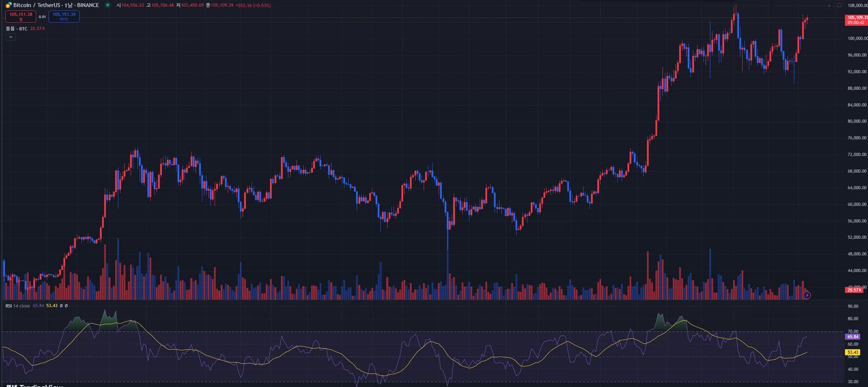Click the 92,000.00 price axis label
Image resolution: width=868 pixels, height=387 pixels.
pyautogui.click(x=857, y=72)
